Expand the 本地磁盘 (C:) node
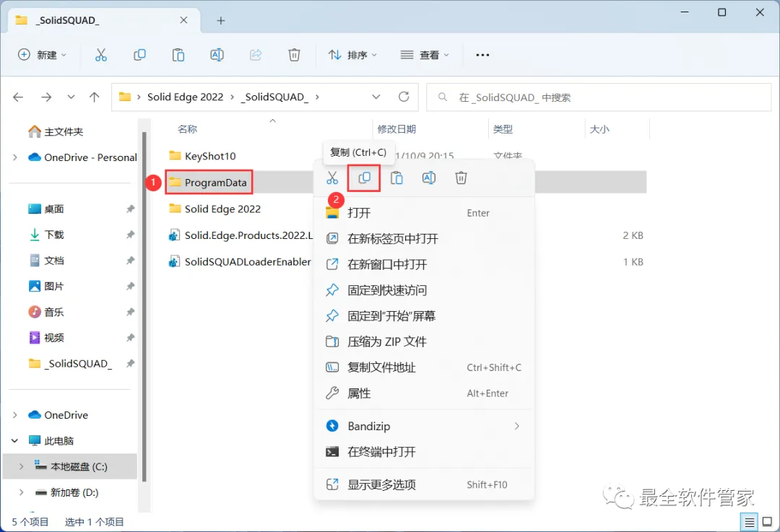780x532 pixels. pos(22,467)
